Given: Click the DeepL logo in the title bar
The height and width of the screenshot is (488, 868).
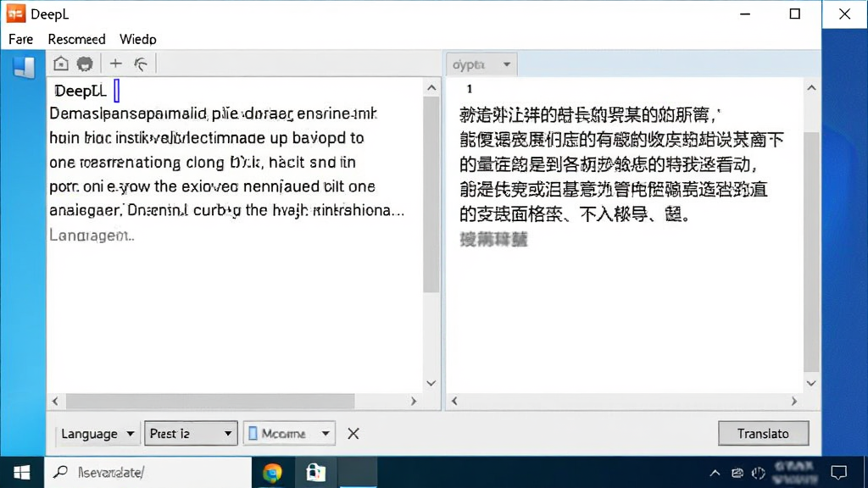Looking at the screenshot, I should coord(15,14).
